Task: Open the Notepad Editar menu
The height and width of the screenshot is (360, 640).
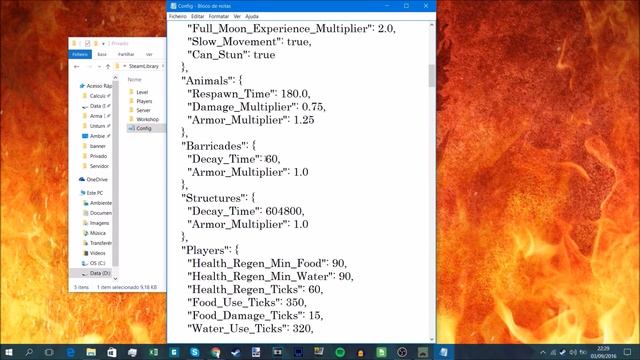Action: 198,16
